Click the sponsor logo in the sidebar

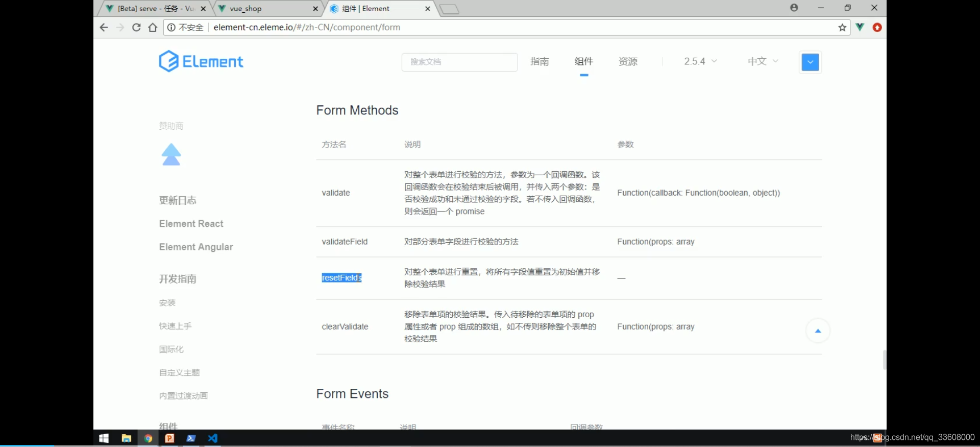pos(171,155)
